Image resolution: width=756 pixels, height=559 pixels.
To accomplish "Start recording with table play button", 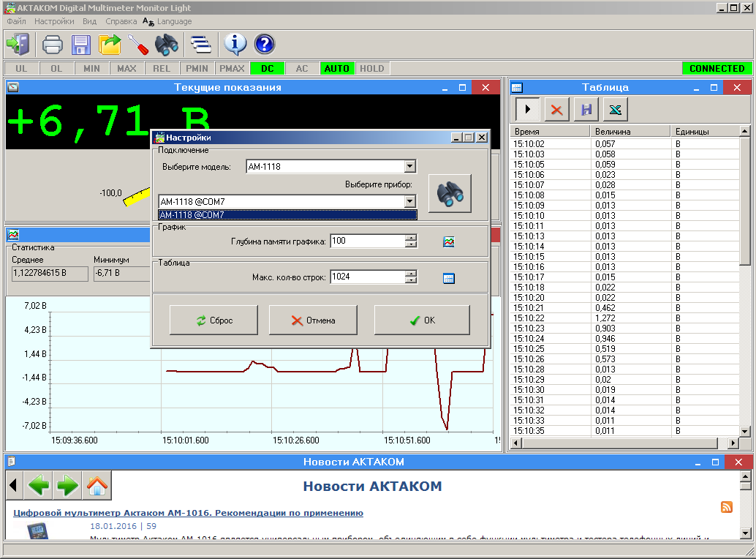I will [x=527, y=109].
